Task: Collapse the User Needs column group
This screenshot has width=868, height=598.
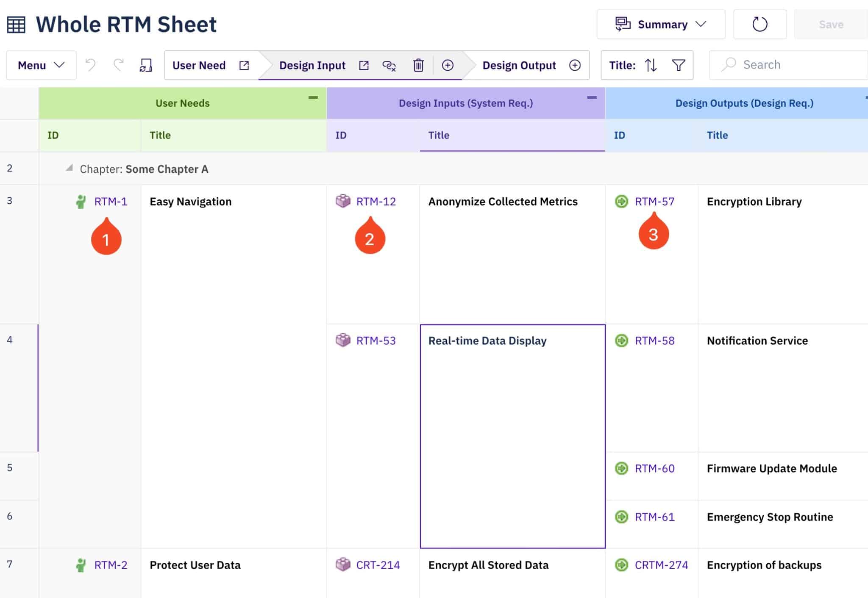Action: (x=314, y=97)
